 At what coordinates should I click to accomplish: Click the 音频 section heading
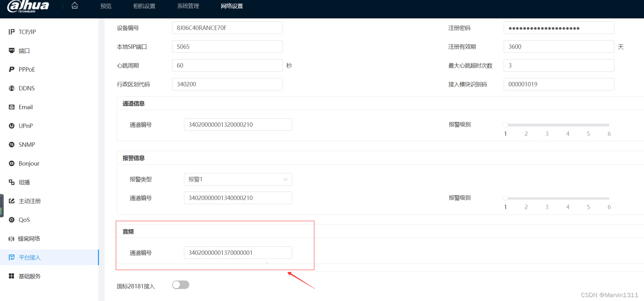(x=128, y=232)
